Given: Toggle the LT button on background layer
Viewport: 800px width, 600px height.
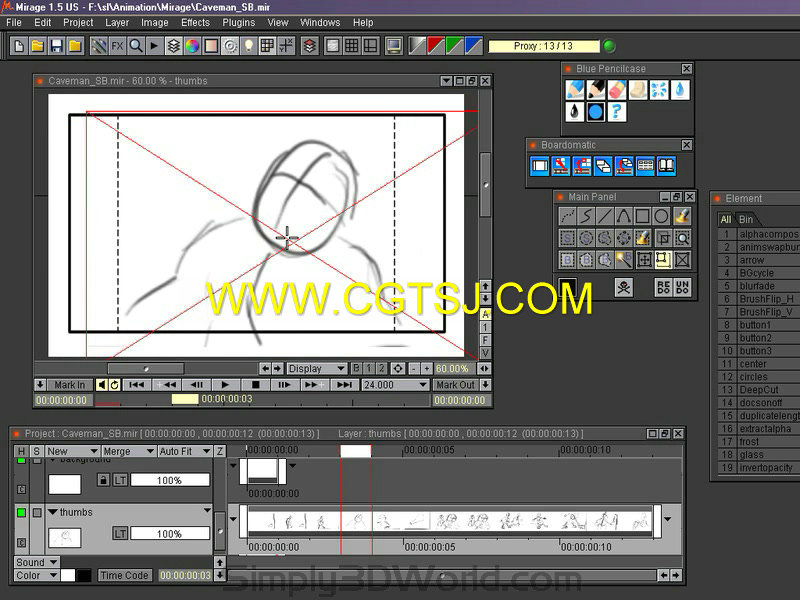Looking at the screenshot, I should coord(120,480).
